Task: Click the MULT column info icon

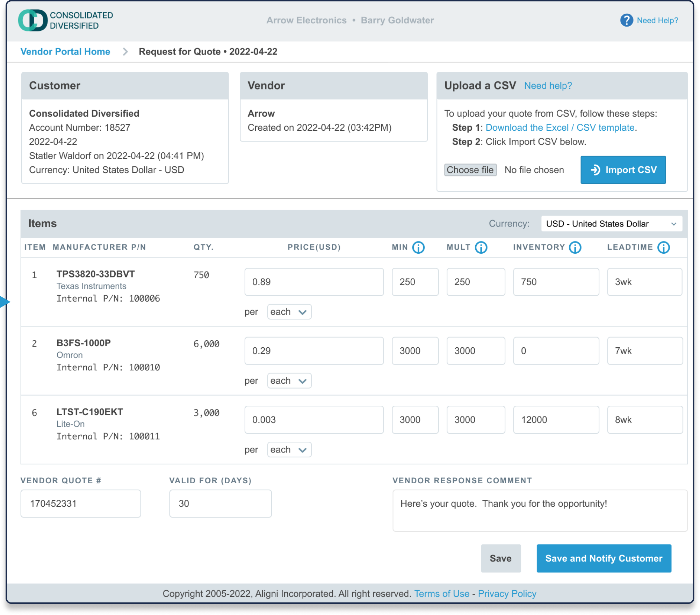Action: [481, 247]
